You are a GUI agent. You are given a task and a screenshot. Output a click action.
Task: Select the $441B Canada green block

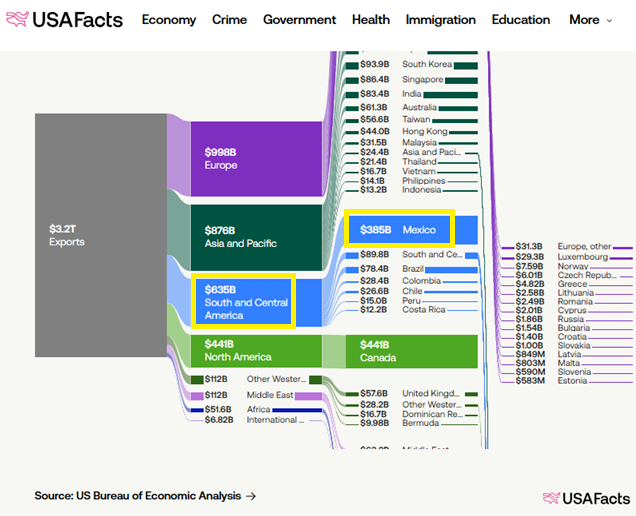click(x=412, y=351)
